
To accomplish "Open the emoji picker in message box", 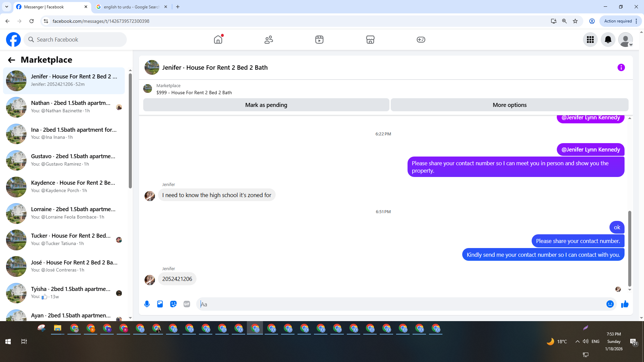I will coord(610,304).
